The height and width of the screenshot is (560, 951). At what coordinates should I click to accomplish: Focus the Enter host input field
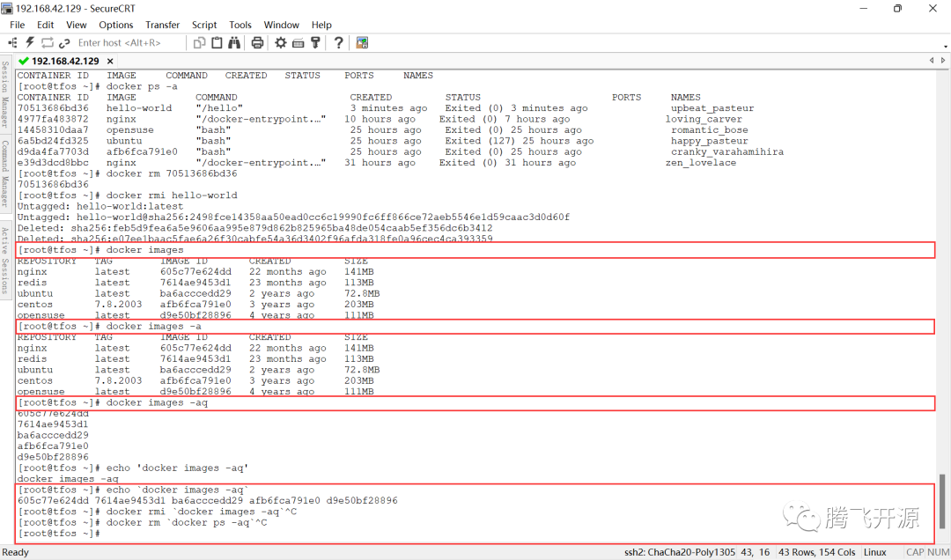(x=129, y=42)
